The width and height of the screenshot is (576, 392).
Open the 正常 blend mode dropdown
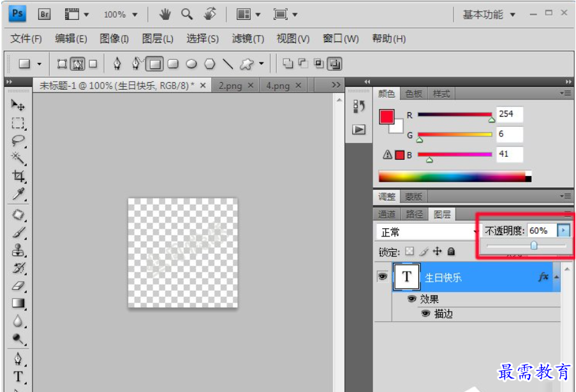coord(427,232)
